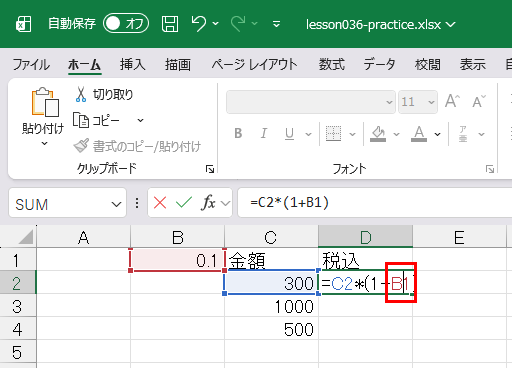This screenshot has height=368, width=512.
Task: Click the 貼り付け paste icon
Action: [x=45, y=102]
